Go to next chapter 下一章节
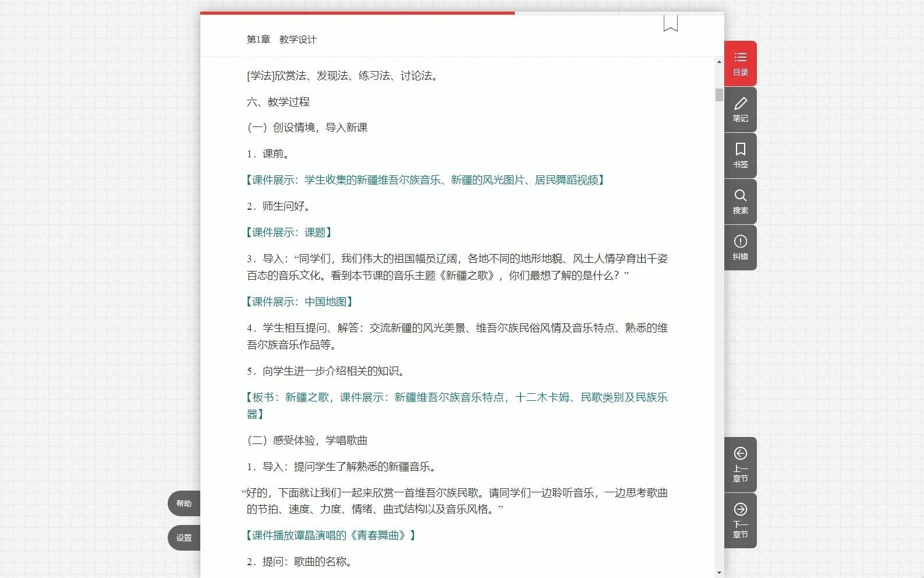Screen dimensions: 924x578 coord(740,520)
